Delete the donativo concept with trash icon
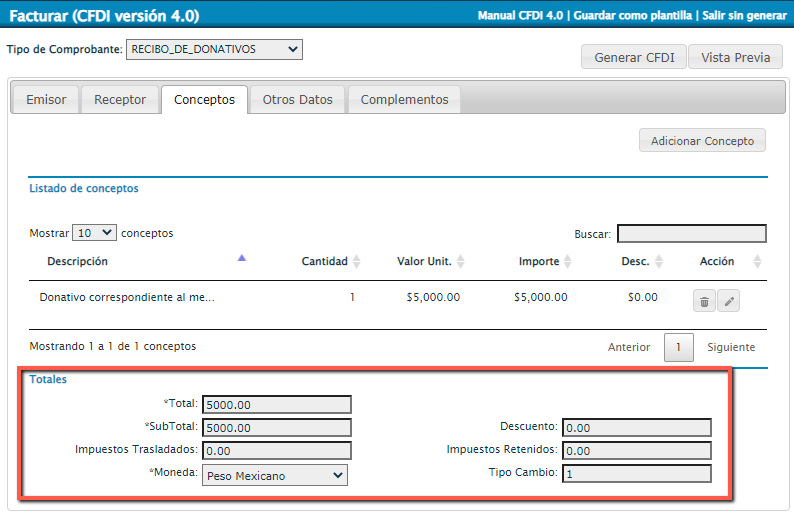 point(704,301)
